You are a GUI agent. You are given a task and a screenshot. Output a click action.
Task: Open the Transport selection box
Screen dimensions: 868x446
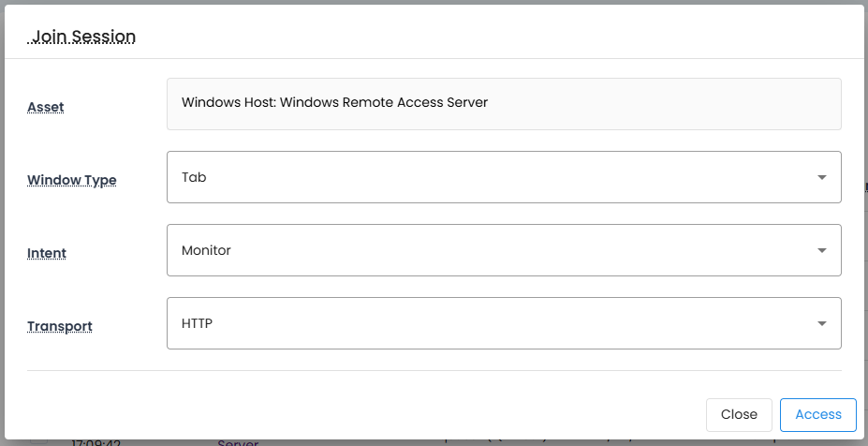504,323
